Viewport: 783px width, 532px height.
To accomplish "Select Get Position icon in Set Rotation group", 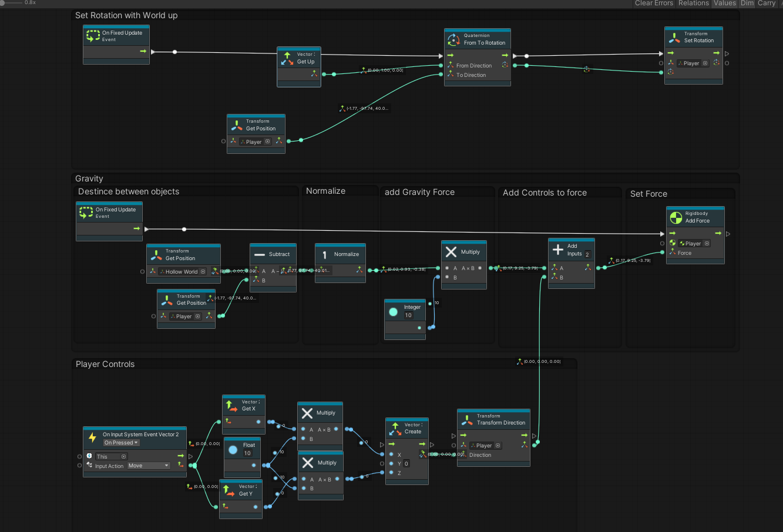I will point(237,125).
